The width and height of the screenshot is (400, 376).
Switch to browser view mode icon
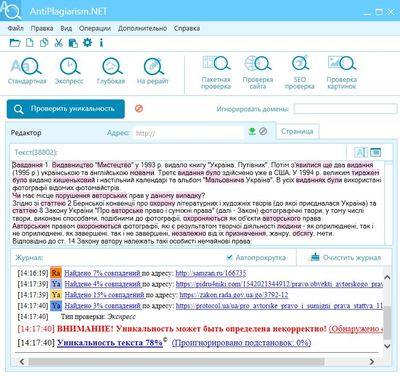[x=375, y=152]
